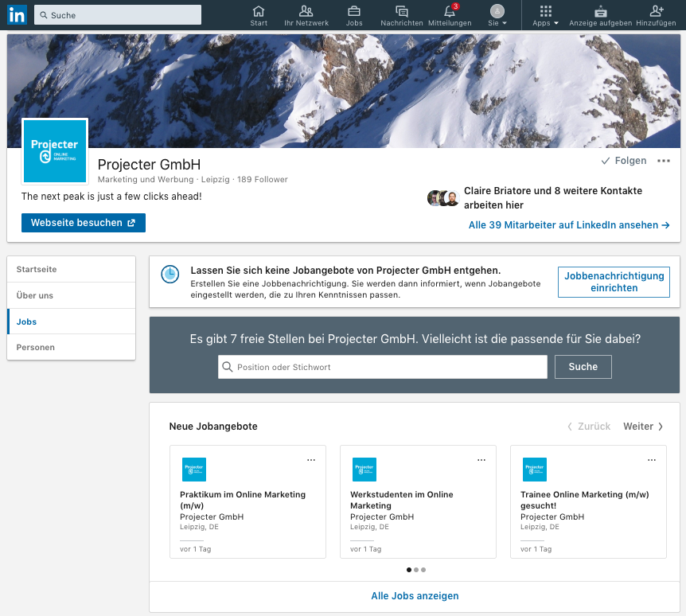This screenshot has width=686, height=616.
Task: Expand the Sie profile menu
Action: tap(497, 16)
